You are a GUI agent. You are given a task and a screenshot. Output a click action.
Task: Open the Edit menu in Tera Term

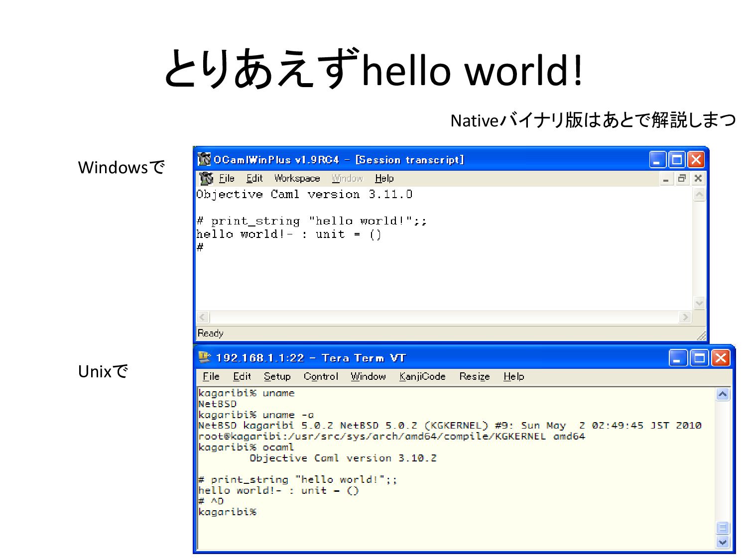(242, 376)
